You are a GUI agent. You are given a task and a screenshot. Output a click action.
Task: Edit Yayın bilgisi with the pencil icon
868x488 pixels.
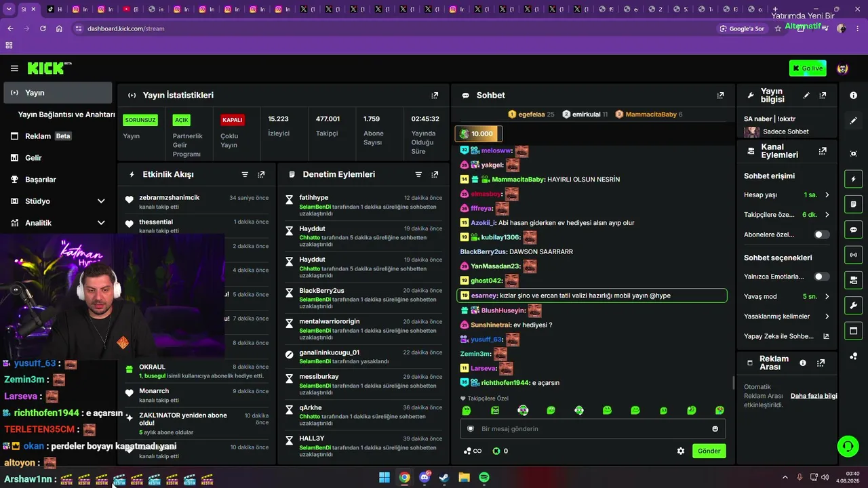(806, 96)
